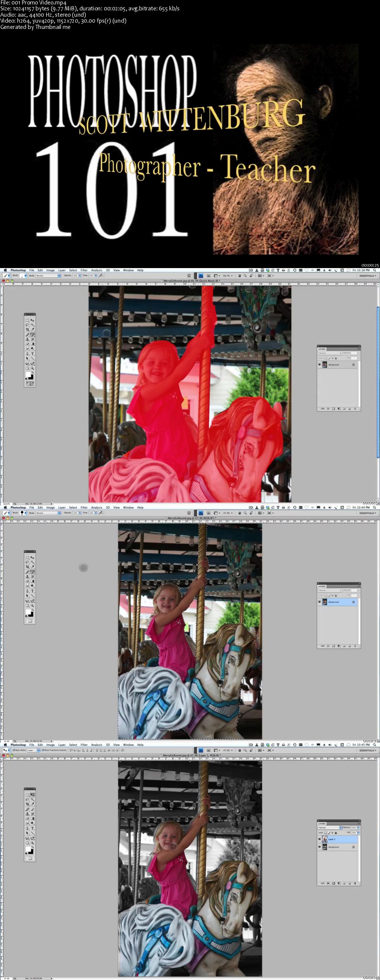
Task: Click the Photoshop app menu in the 10:44 PM frame
Action: point(18,508)
